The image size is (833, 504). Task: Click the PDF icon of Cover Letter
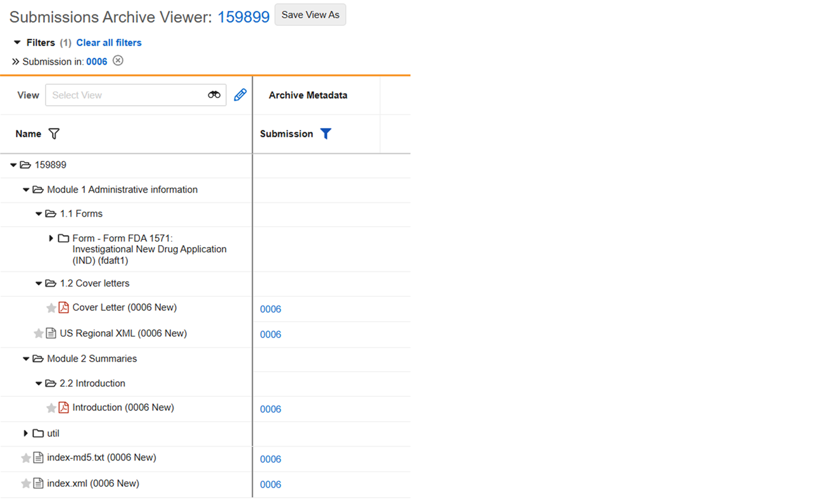click(63, 308)
